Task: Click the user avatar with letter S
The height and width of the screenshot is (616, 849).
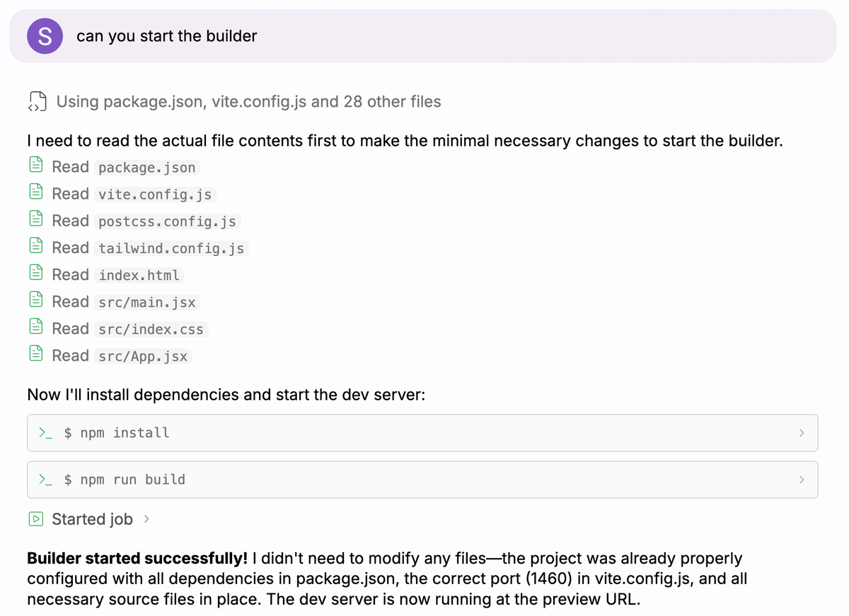Action: pos(44,36)
